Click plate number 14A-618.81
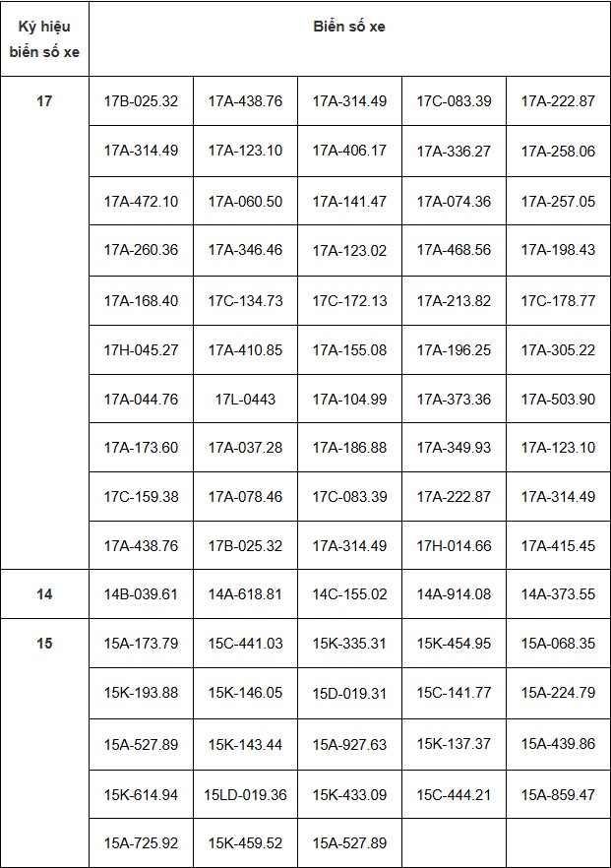The width and height of the screenshot is (611, 868). point(245,594)
